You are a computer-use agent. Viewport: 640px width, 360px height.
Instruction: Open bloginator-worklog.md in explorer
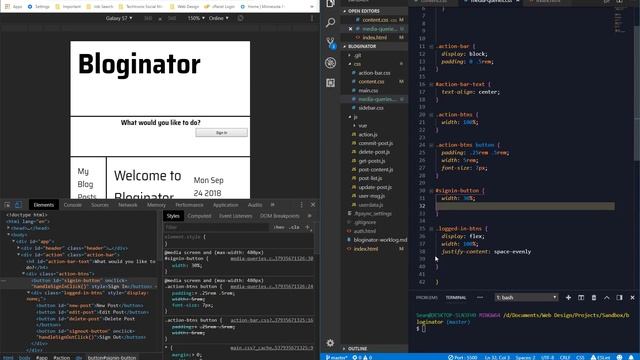tap(380, 240)
